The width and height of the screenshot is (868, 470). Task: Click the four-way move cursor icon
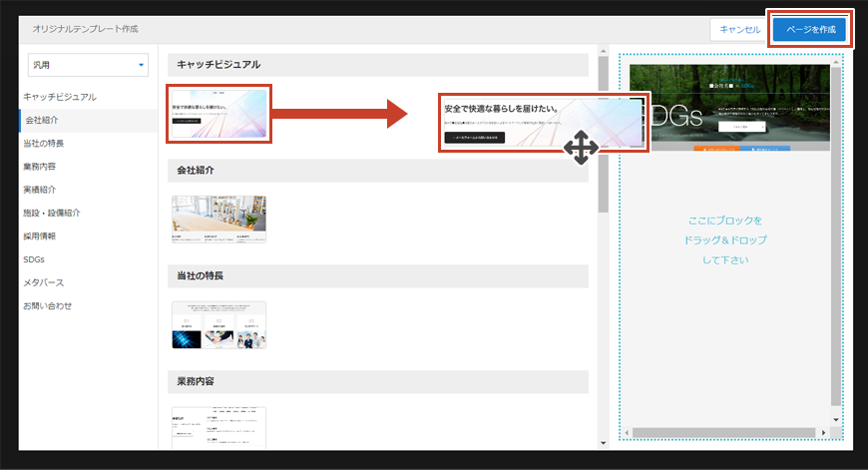[x=581, y=150]
